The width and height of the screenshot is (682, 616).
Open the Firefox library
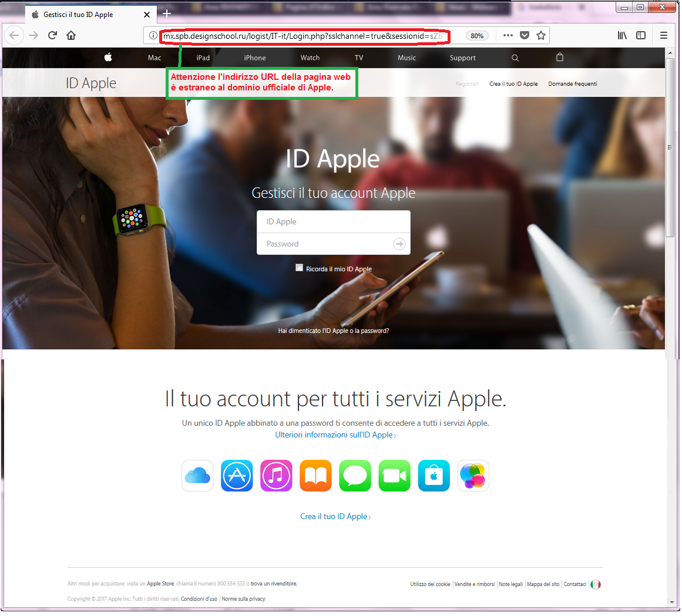(x=623, y=36)
